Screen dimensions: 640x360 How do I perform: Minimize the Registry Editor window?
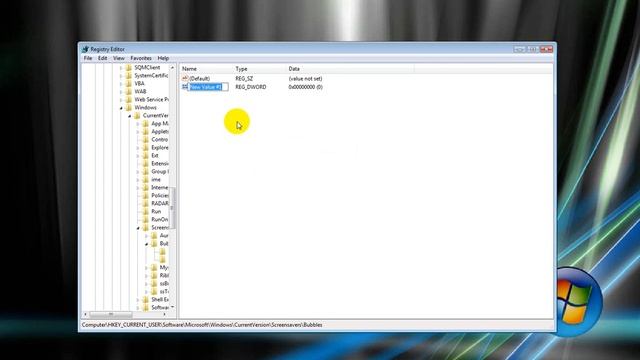[519, 49]
